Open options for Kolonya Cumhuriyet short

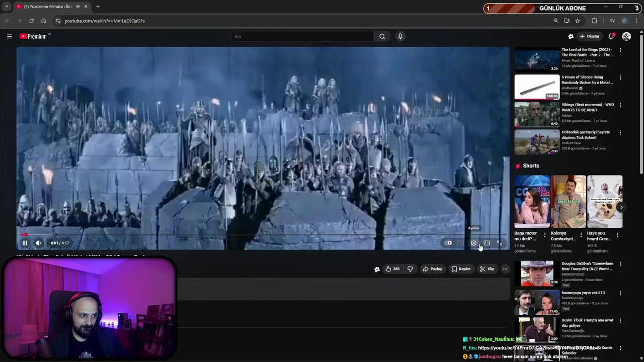tap(581, 235)
